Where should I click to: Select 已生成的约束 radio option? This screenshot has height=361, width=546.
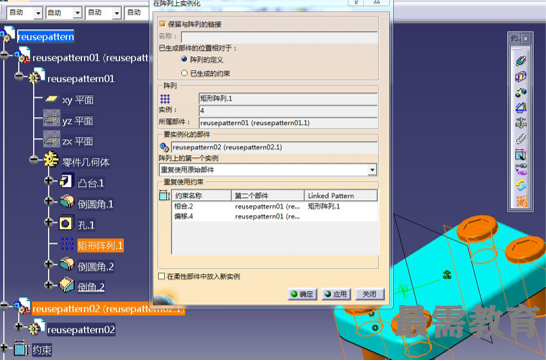coord(184,73)
